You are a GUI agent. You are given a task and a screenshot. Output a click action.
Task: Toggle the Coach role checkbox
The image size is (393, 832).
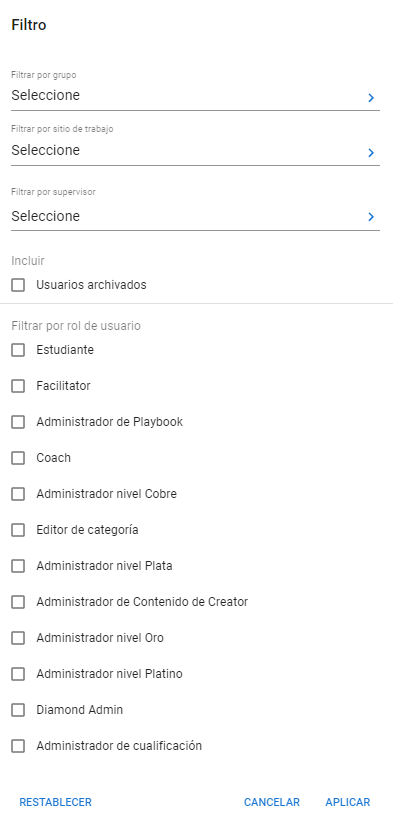(x=18, y=458)
